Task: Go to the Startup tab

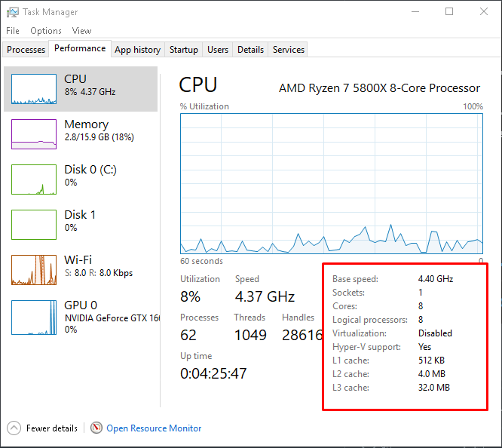Action: (184, 50)
